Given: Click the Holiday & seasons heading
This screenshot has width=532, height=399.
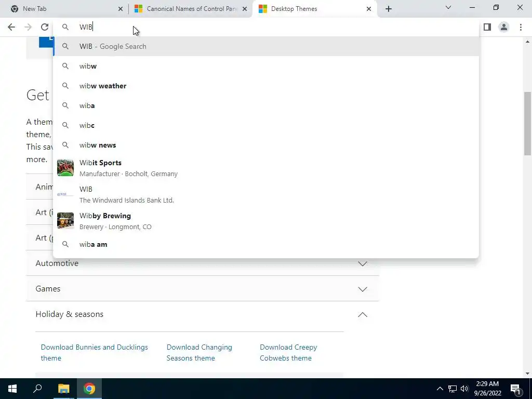Looking at the screenshot, I should pos(70,314).
